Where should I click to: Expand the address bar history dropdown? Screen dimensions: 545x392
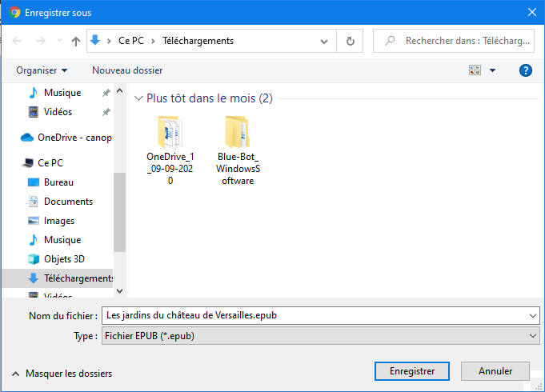(x=324, y=41)
